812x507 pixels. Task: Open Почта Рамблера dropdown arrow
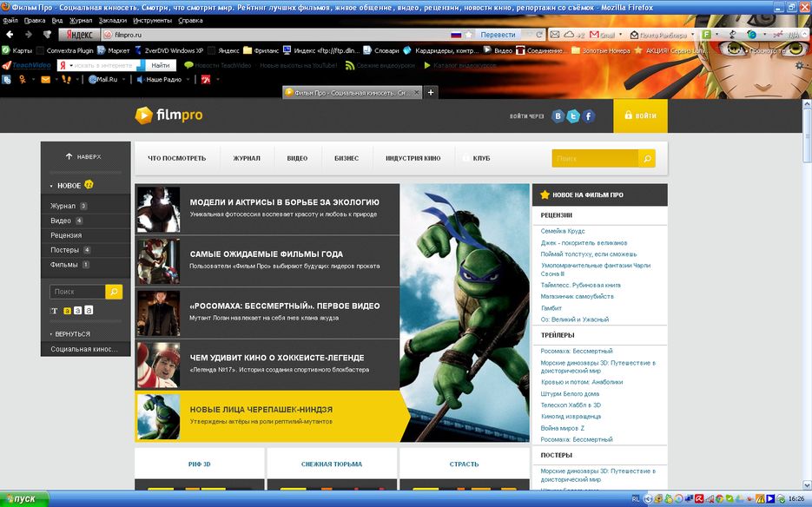[x=692, y=35]
